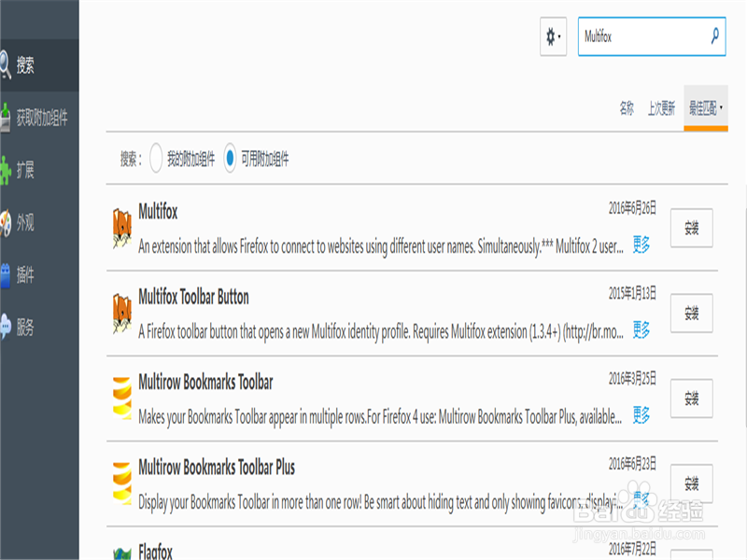
Task: Click the 2016年7月22日 date text
Action: 632,549
